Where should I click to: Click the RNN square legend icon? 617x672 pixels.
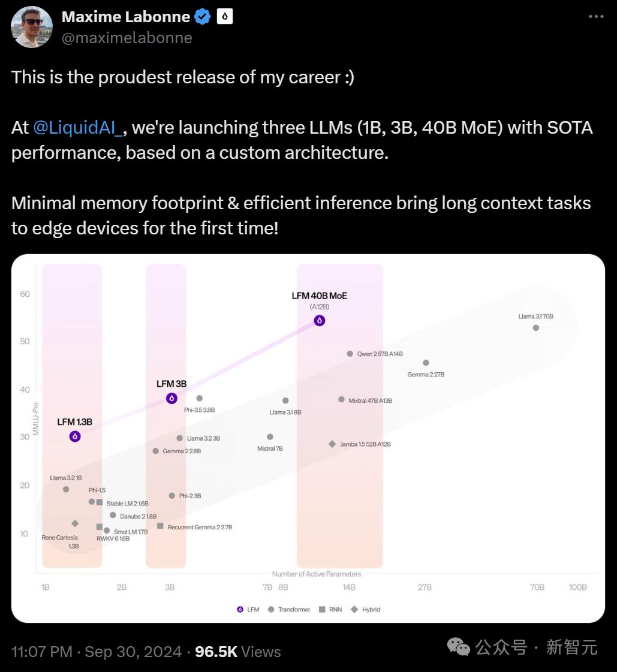[x=322, y=610]
